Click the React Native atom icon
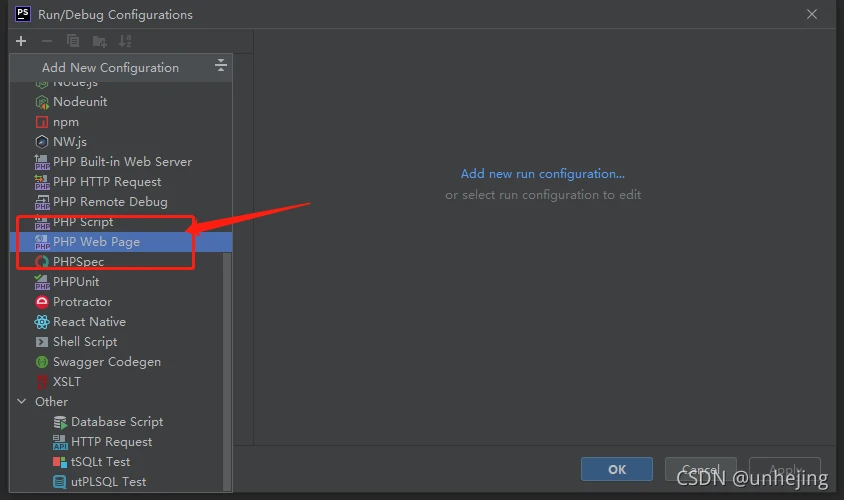This screenshot has height=500, width=844. click(42, 322)
